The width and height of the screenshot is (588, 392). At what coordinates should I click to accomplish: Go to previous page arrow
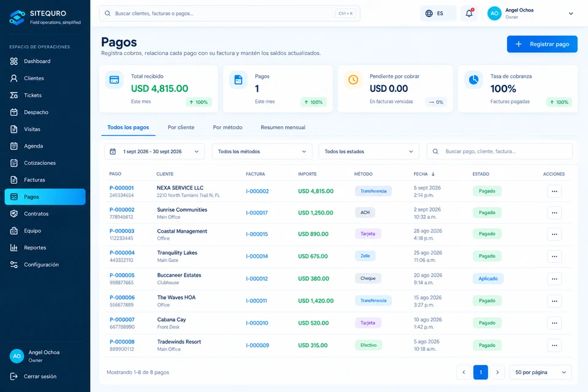point(464,372)
